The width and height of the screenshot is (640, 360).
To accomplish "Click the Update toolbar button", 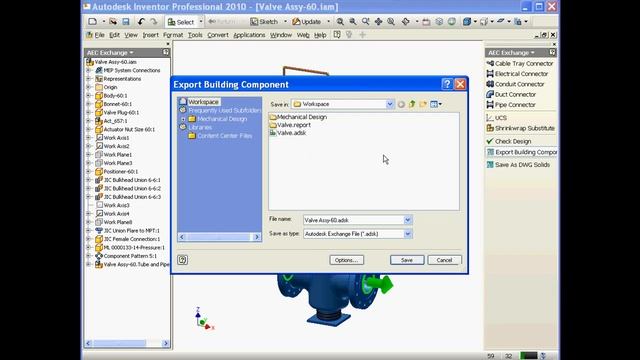I will pos(307,22).
